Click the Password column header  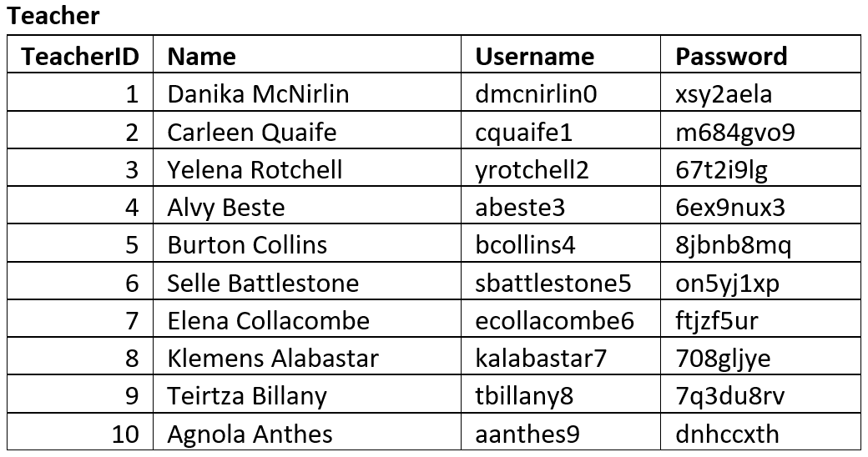tap(731, 57)
